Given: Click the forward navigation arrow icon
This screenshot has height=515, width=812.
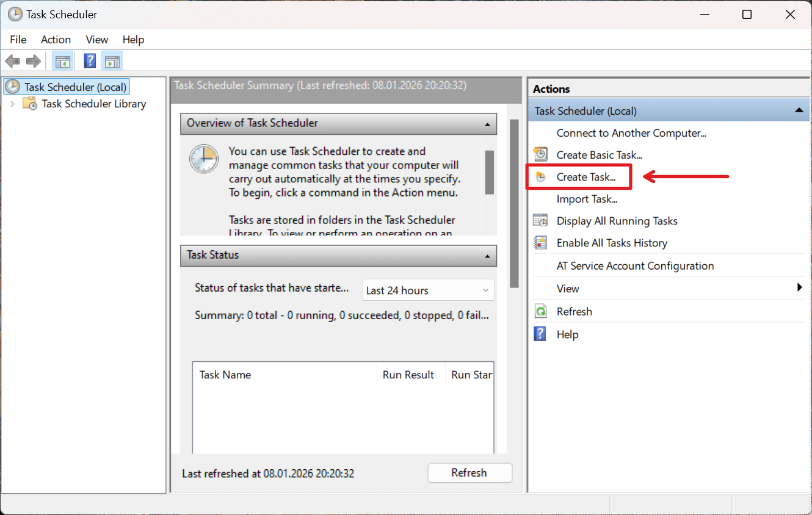Looking at the screenshot, I should pyautogui.click(x=33, y=60).
